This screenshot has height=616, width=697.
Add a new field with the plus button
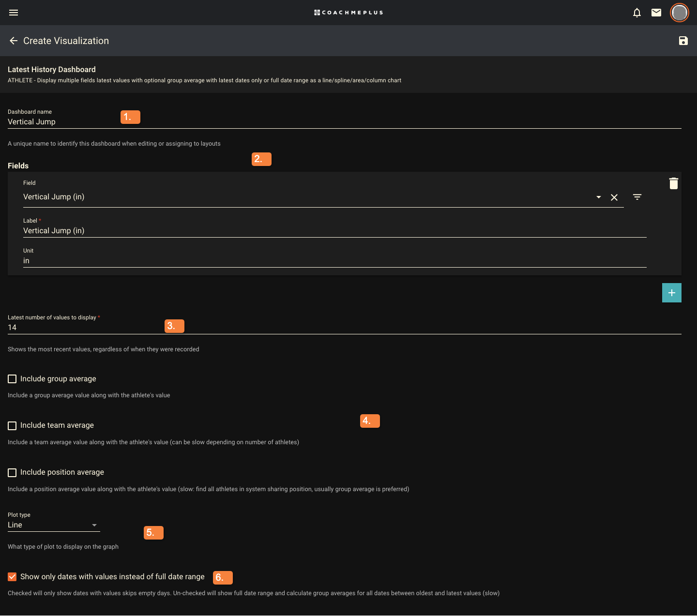point(671,293)
